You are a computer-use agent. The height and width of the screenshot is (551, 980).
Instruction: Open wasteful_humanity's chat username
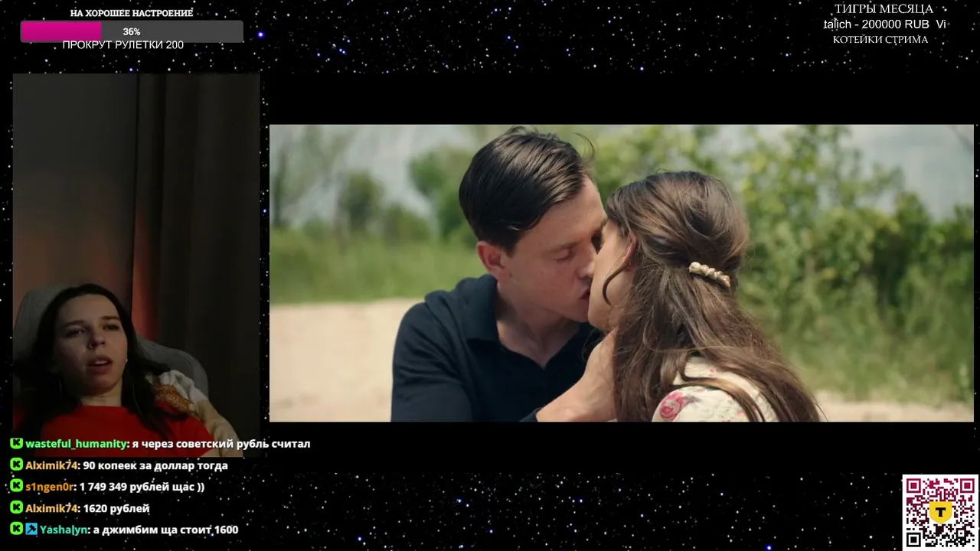tap(75, 444)
